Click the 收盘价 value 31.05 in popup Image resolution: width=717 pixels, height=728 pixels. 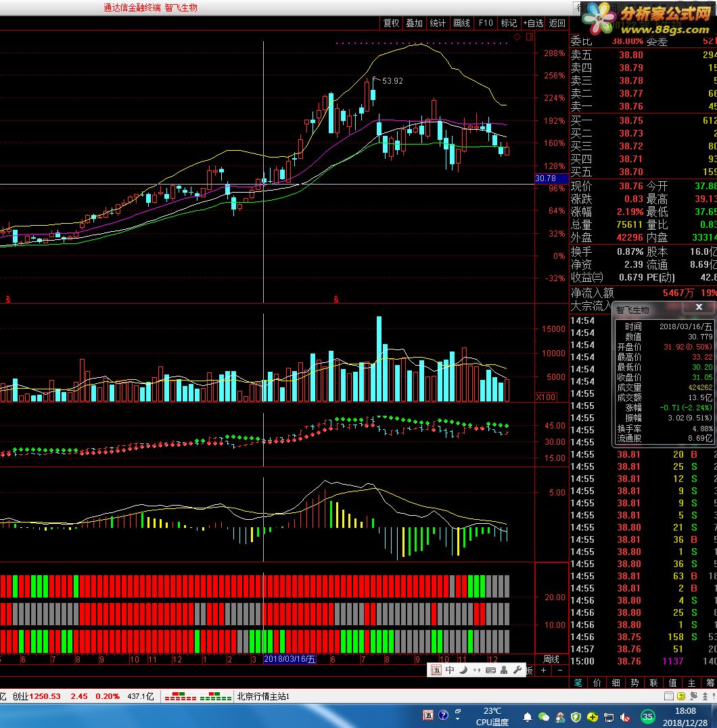[x=701, y=377]
